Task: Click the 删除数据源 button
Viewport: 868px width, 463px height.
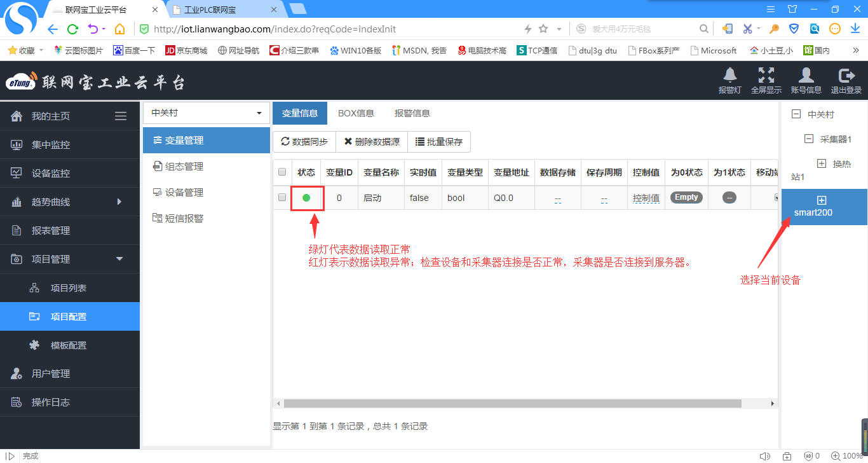Action: point(372,142)
